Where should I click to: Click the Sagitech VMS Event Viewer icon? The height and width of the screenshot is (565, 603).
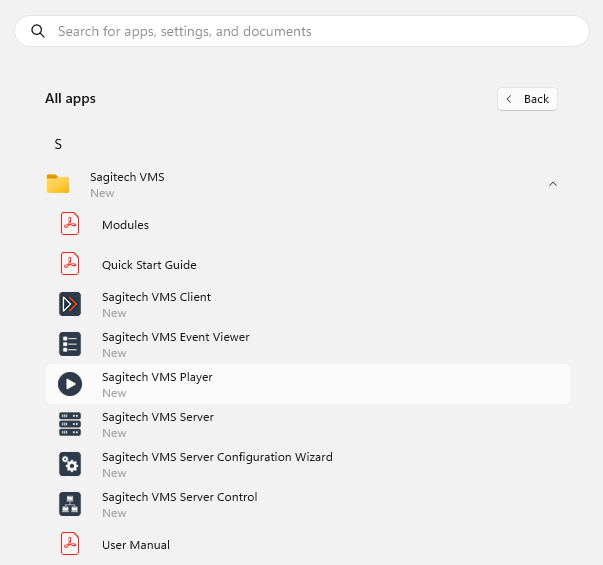(70, 344)
